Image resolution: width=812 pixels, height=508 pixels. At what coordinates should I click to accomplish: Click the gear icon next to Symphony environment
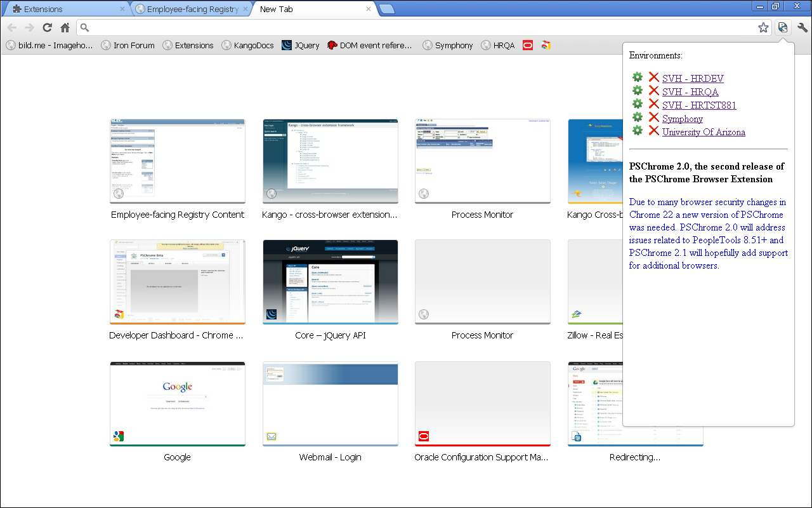click(x=638, y=117)
